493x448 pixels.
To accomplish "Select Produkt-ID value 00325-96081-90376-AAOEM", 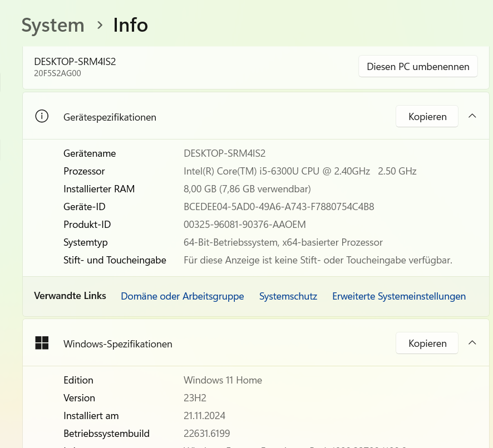I will [x=245, y=225].
